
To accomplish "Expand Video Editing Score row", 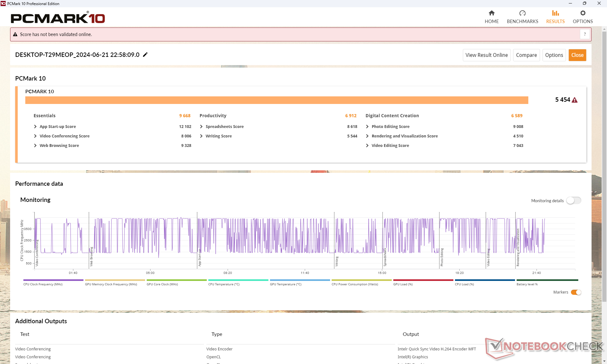I will 367,145.
